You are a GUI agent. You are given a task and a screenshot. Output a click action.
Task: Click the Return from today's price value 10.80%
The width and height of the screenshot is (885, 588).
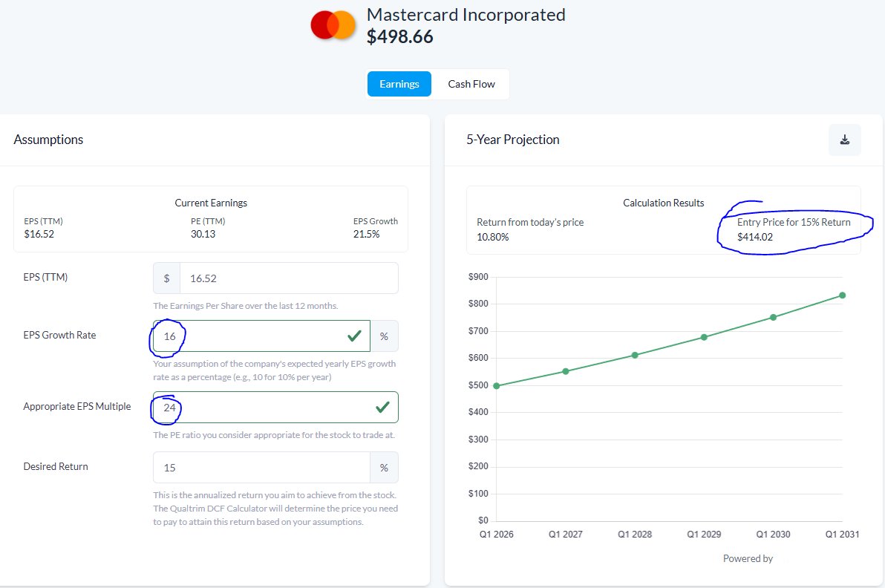pos(493,237)
